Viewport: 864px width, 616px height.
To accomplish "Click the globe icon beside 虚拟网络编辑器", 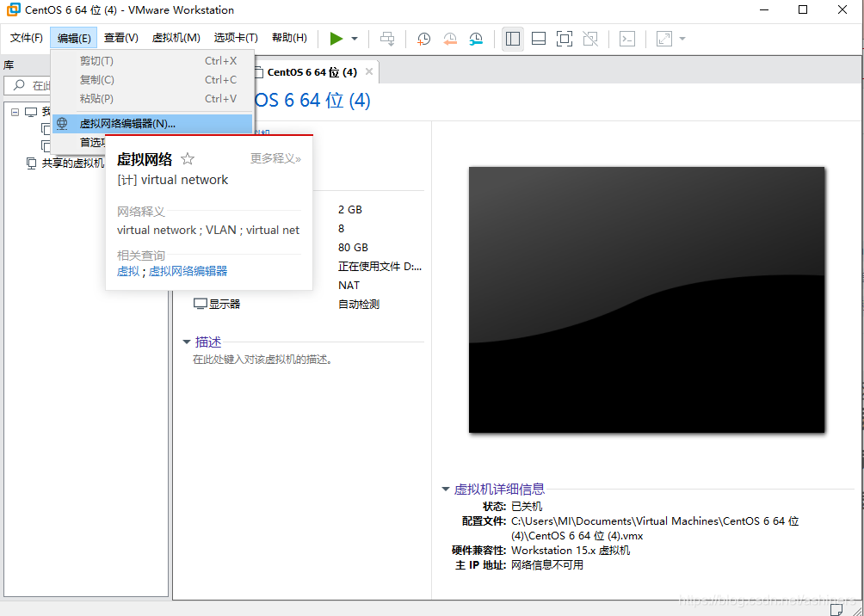I will [x=62, y=123].
